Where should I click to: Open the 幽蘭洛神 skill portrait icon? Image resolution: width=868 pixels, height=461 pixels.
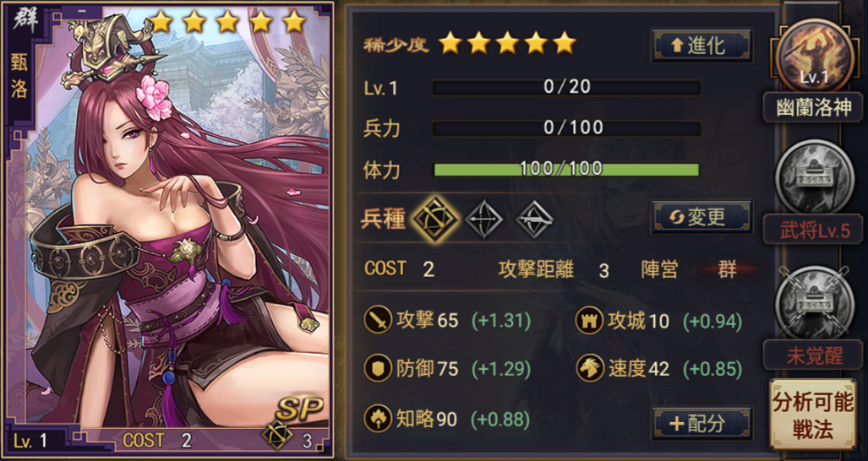813,55
